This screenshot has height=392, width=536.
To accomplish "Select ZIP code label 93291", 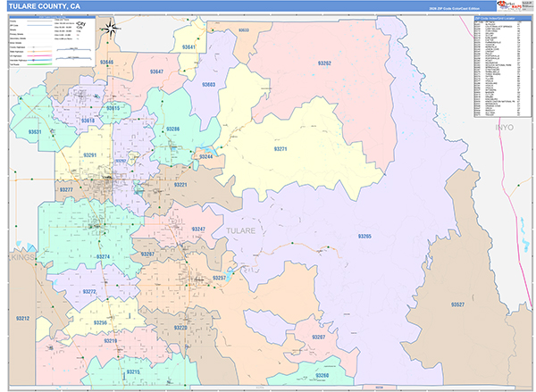I will (90, 155).
